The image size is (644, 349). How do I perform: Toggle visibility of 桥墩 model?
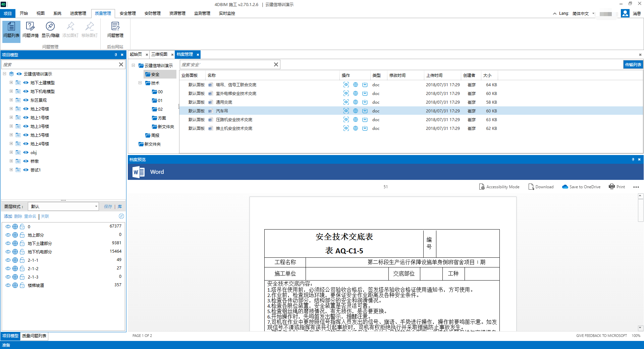[x=26, y=161]
